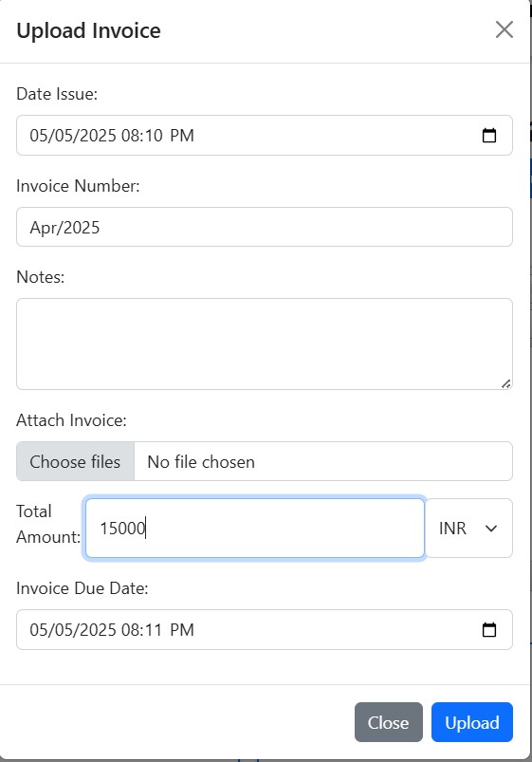
Task: Select the PM segment in Invoice Due Date
Action: point(182,629)
